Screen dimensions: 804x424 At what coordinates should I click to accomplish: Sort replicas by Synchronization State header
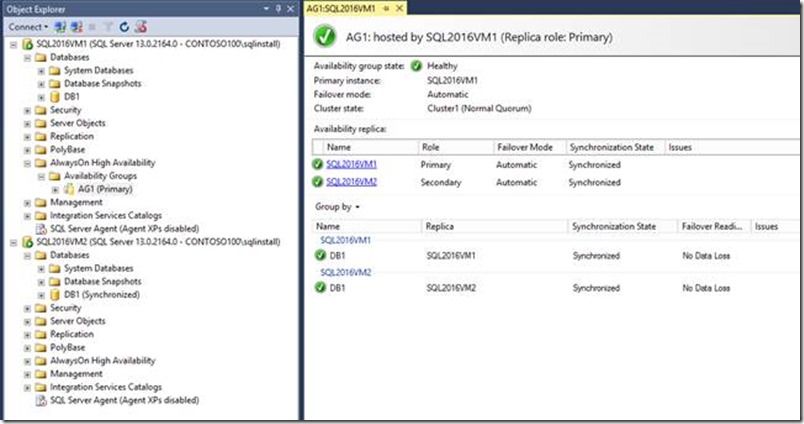pyautogui.click(x=615, y=147)
